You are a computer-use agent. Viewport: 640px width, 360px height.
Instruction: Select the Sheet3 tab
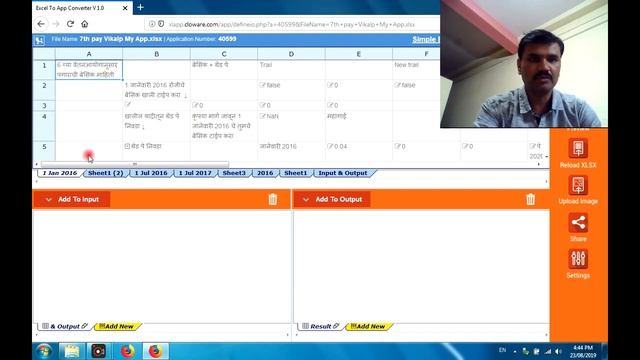(234, 173)
